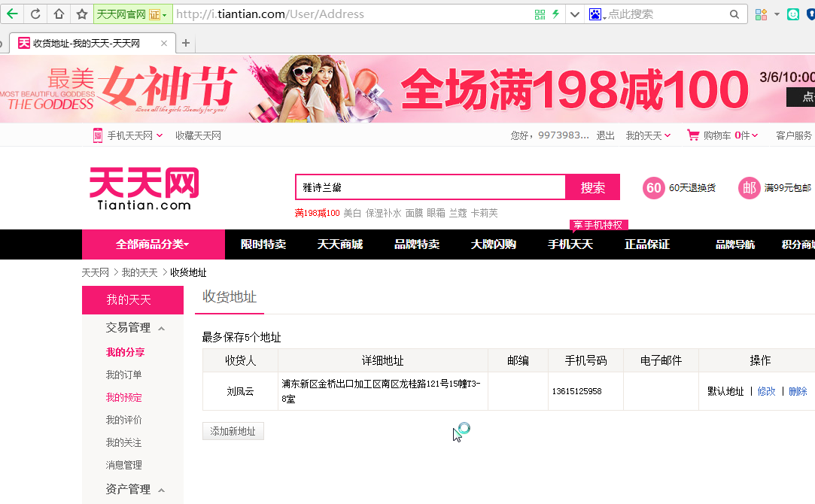Open 我的预定 in the sidebar
Screen dimensions: 815x504
[123, 397]
